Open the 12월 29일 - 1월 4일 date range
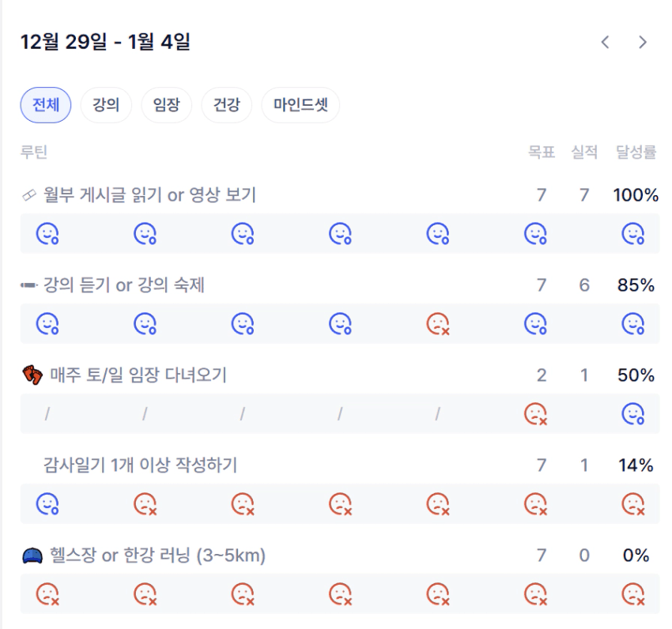This screenshot has width=672, height=629. 105,42
